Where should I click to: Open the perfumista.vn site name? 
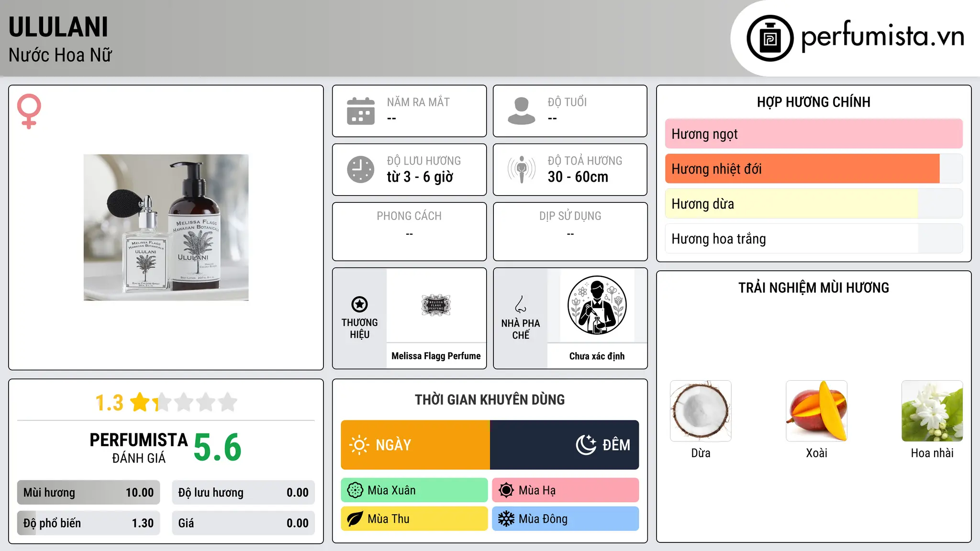point(883,36)
